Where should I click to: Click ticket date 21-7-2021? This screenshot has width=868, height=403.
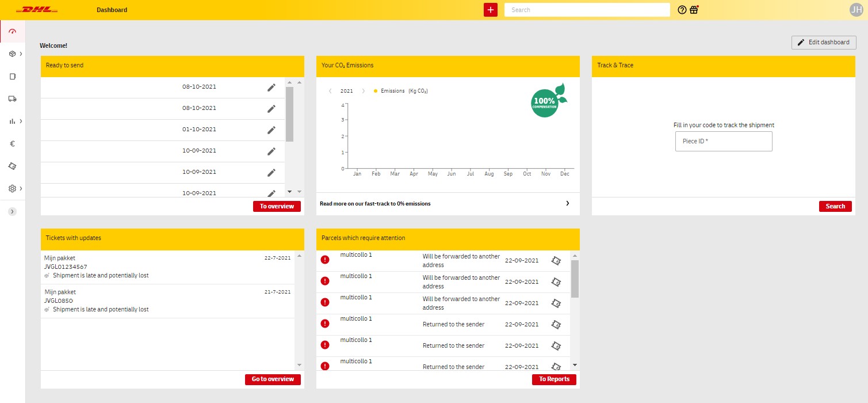[278, 292]
